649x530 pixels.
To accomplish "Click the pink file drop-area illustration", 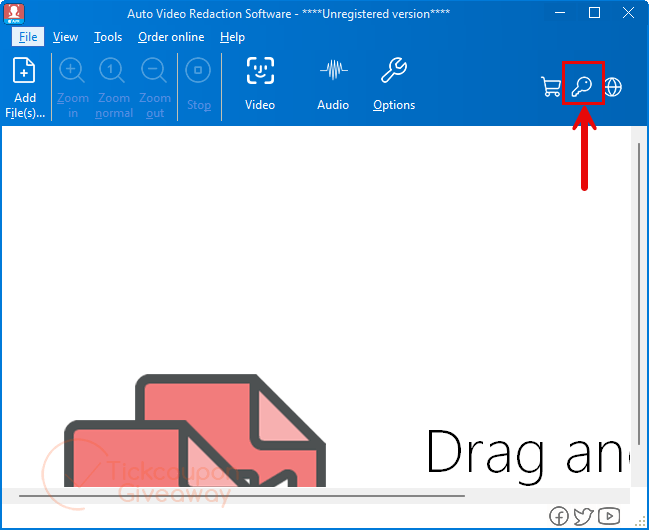I will point(195,430).
